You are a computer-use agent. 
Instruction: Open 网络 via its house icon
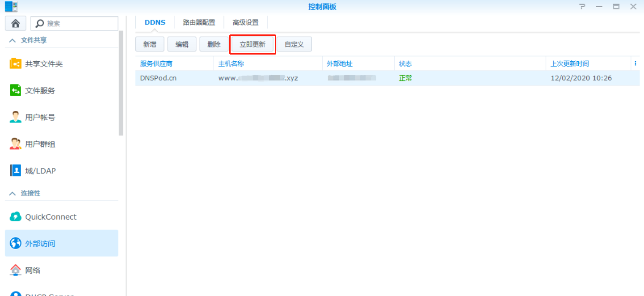15,270
